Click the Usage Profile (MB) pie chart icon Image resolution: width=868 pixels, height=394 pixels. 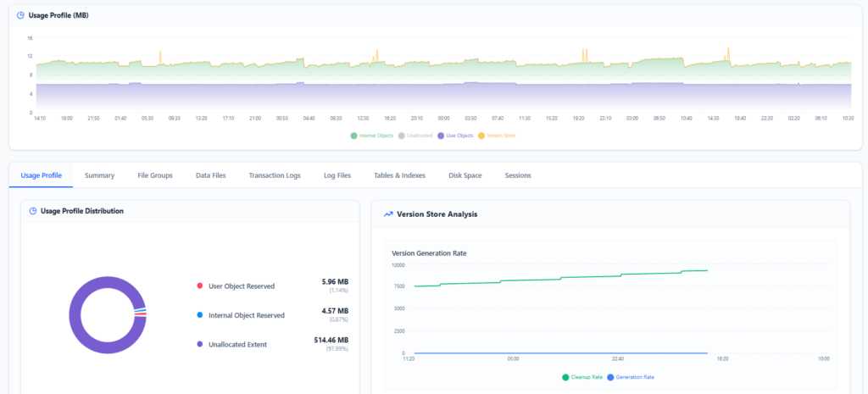(x=20, y=14)
